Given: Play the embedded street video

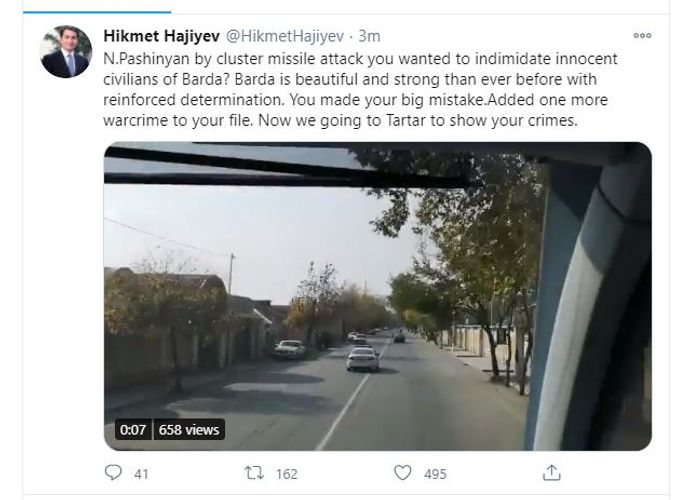Looking at the screenshot, I should (x=378, y=296).
